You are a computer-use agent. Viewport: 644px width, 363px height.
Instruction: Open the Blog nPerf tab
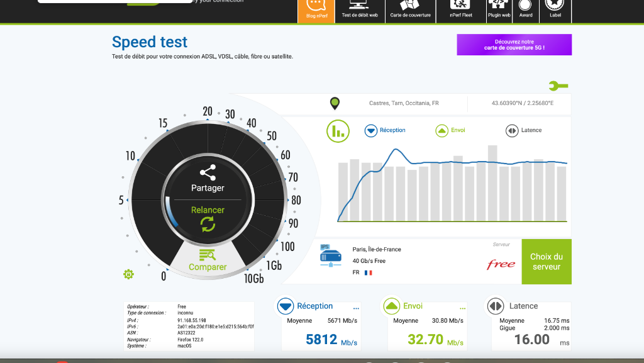point(316,11)
